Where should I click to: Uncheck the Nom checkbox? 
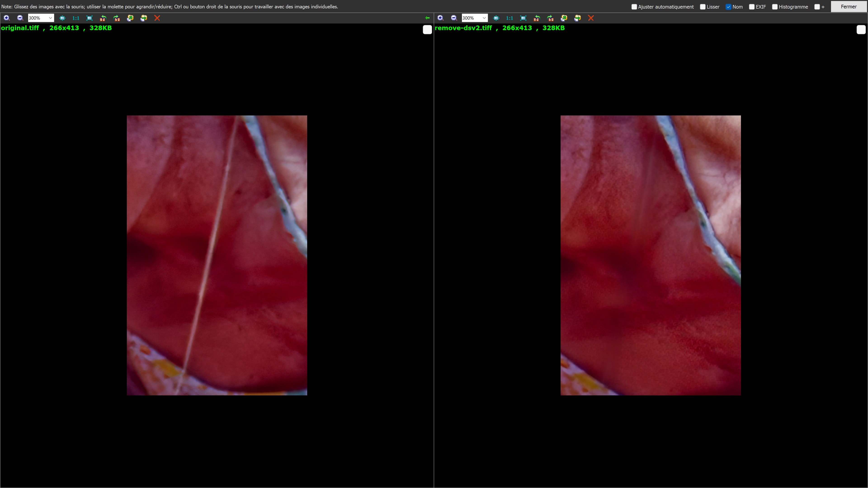click(729, 7)
